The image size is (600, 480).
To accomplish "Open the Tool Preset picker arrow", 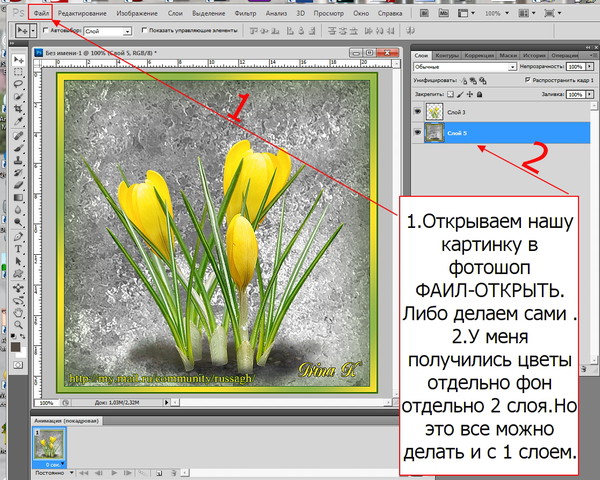I will coord(33,31).
